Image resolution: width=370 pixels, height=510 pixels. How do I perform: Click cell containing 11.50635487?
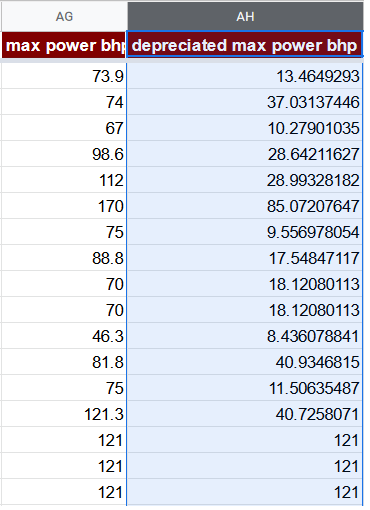coord(245,388)
